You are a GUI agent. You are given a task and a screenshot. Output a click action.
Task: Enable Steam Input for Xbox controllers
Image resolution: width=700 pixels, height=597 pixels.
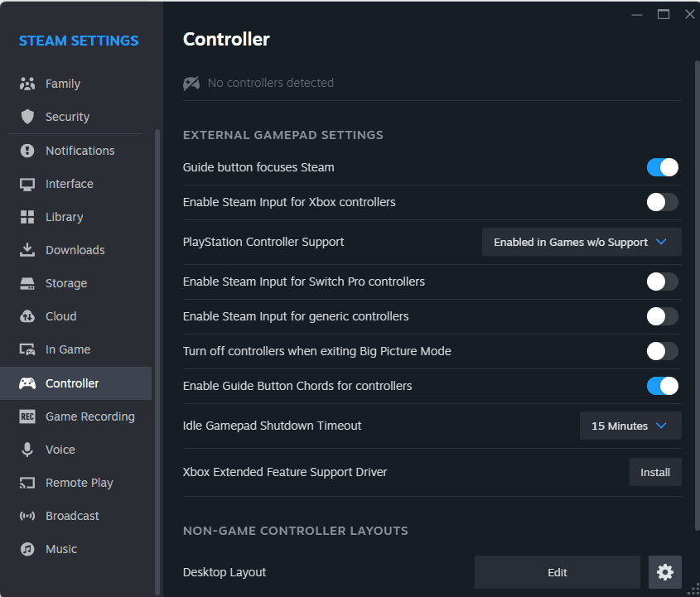coord(663,202)
